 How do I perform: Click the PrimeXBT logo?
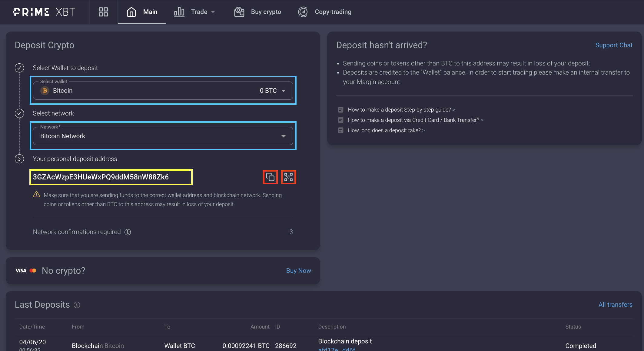[44, 12]
